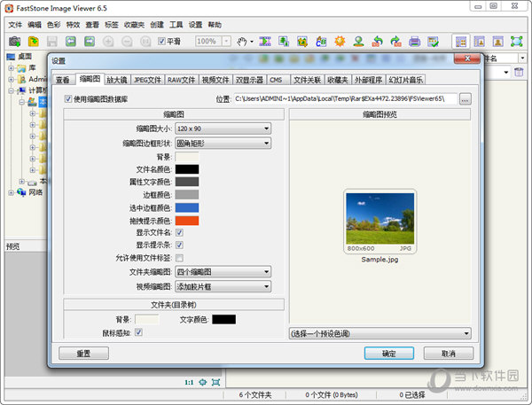Image resolution: width=532 pixels, height=405 pixels.
Task: Switch to the JPEG文件 tab
Action: [x=147, y=80]
